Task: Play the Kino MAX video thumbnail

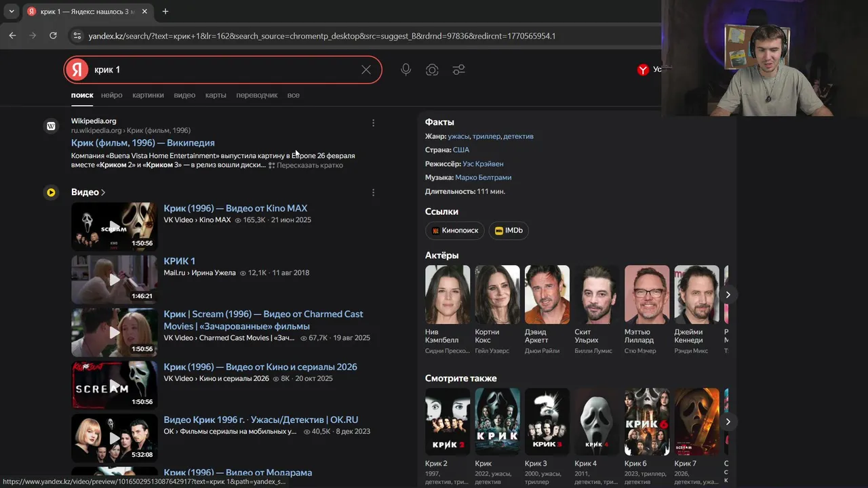Action: coord(114,226)
